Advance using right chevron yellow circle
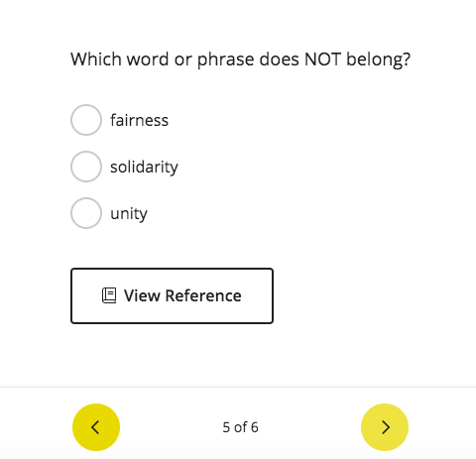 (x=385, y=427)
